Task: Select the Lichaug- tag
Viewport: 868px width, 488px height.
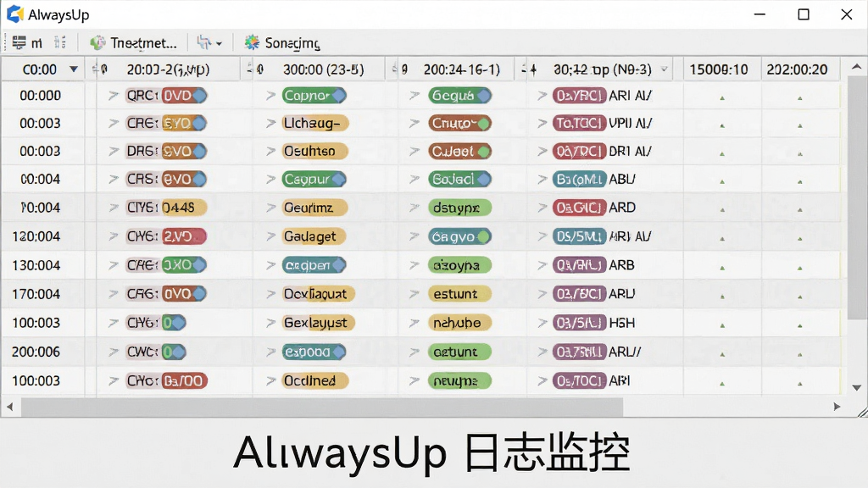Action: click(x=315, y=123)
